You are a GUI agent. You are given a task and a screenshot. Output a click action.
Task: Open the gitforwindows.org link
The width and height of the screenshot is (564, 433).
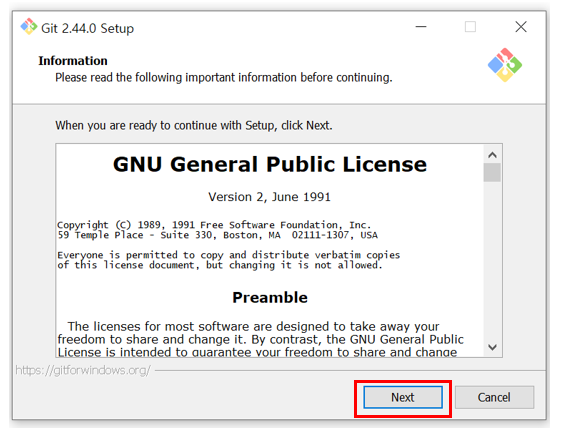[83, 370]
